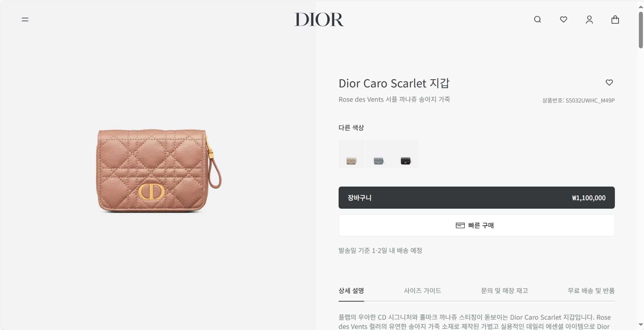This screenshot has width=644, height=330.
Task: Select the black color variant
Action: coord(405,154)
